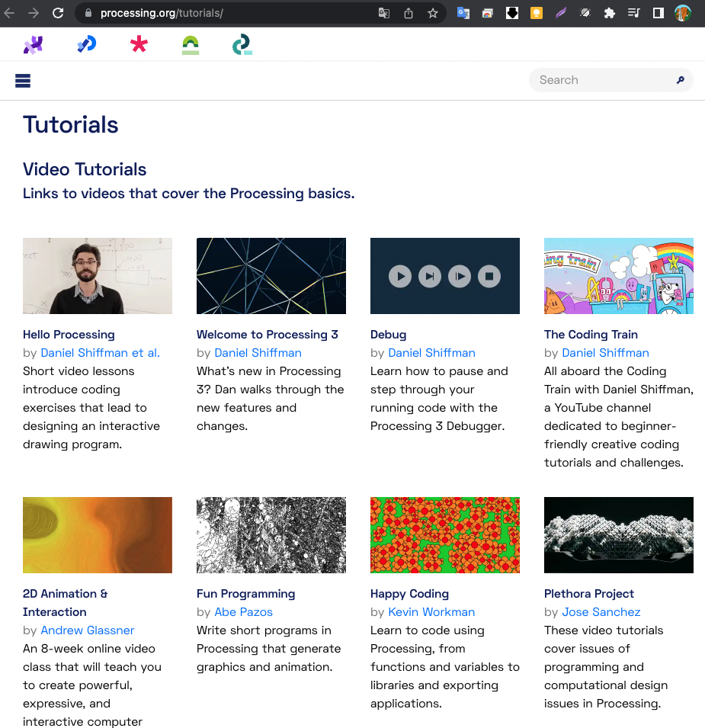
Task: Open The Coding Train thumbnail image
Action: pos(619,276)
